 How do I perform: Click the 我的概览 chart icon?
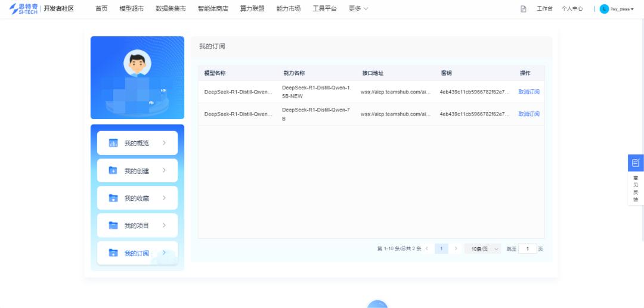click(113, 143)
